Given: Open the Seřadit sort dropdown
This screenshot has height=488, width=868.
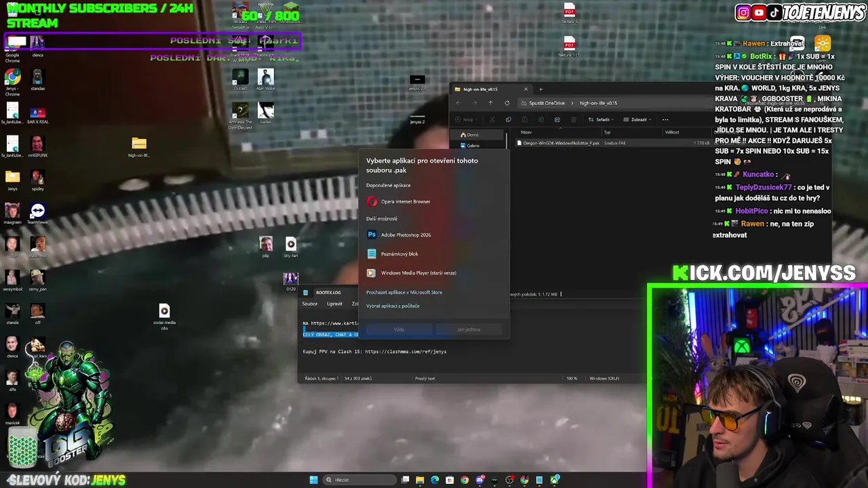Looking at the screenshot, I should 601,119.
